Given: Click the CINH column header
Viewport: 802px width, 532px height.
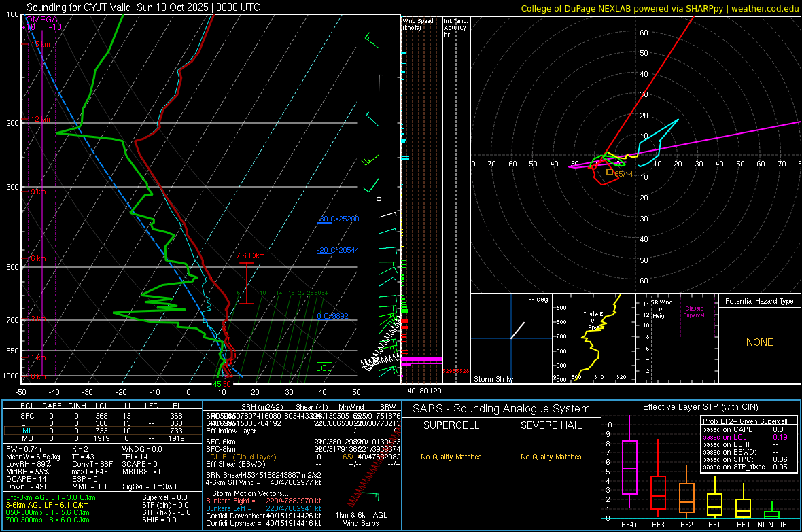Looking at the screenshot, I should pos(77,406).
